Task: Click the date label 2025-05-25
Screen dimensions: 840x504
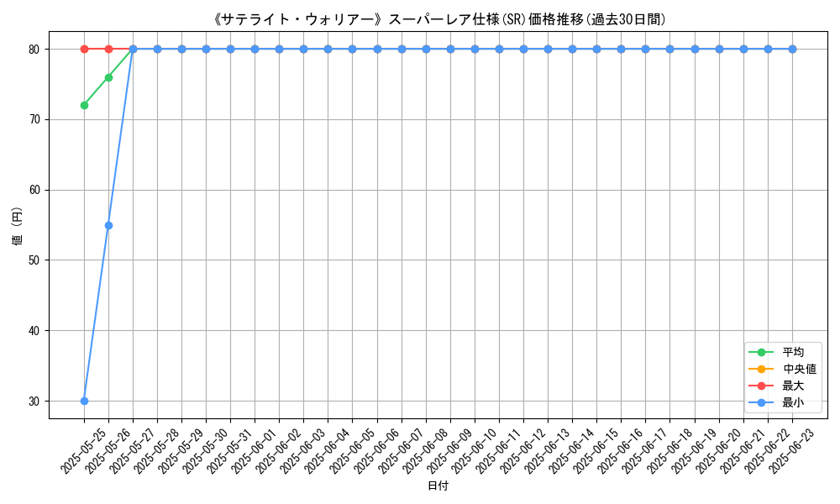Action: pyautogui.click(x=83, y=452)
